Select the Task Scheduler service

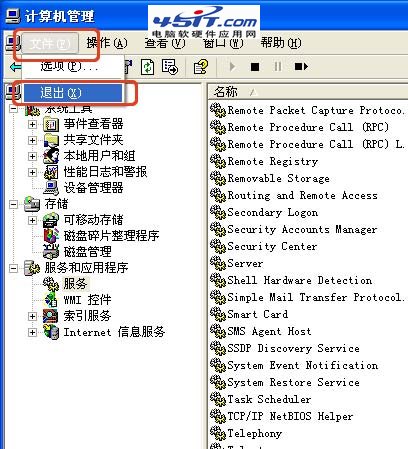pos(269,399)
